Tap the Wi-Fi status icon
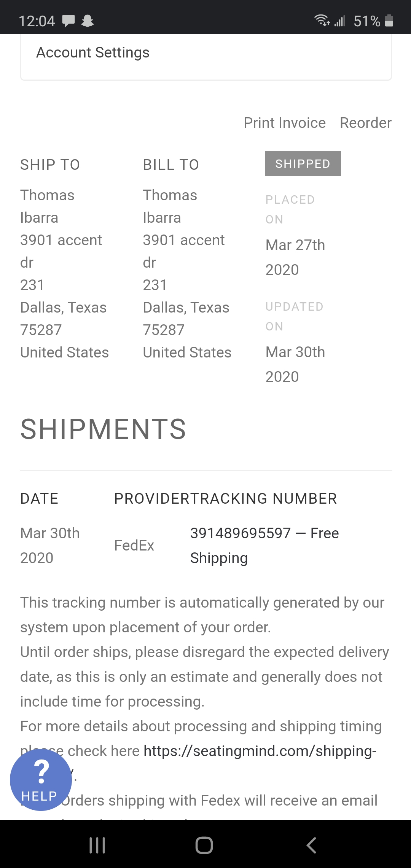 pyautogui.click(x=322, y=20)
